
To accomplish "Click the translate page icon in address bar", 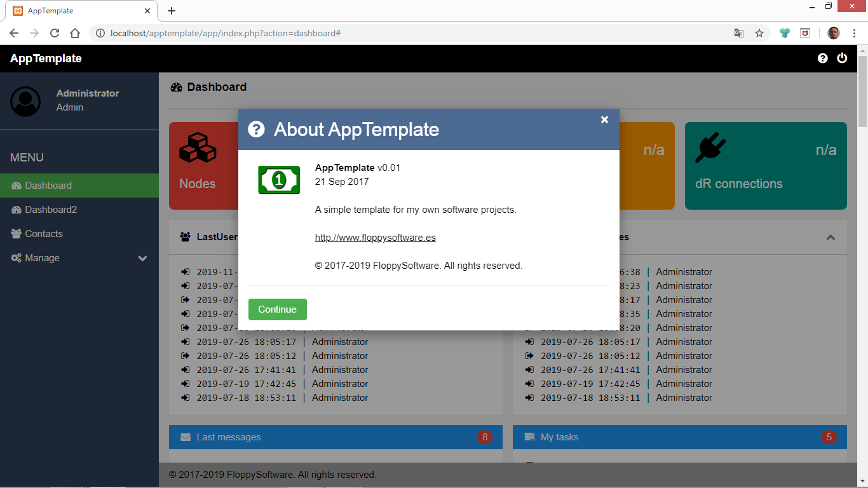I will point(739,33).
